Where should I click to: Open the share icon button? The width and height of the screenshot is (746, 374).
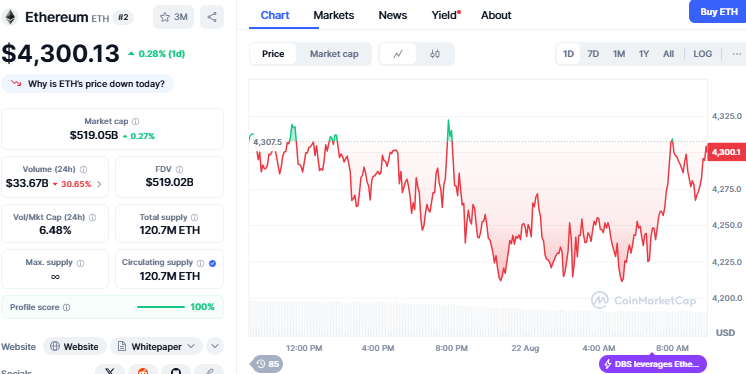(x=212, y=17)
